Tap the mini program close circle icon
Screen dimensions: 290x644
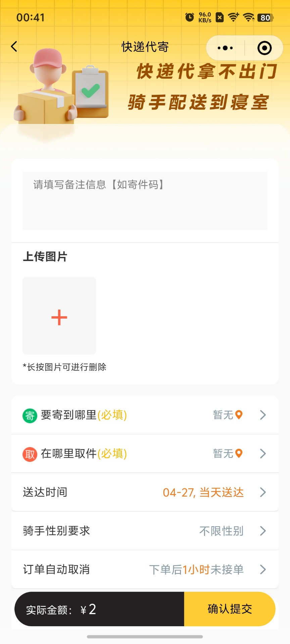264,48
